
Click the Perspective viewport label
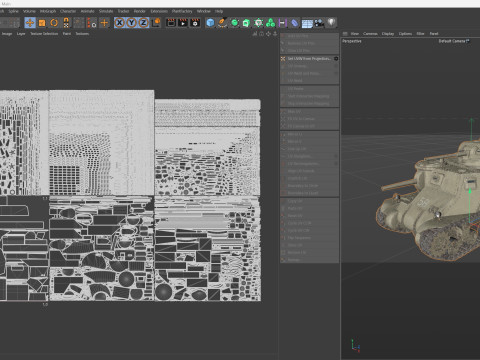pyautogui.click(x=352, y=41)
